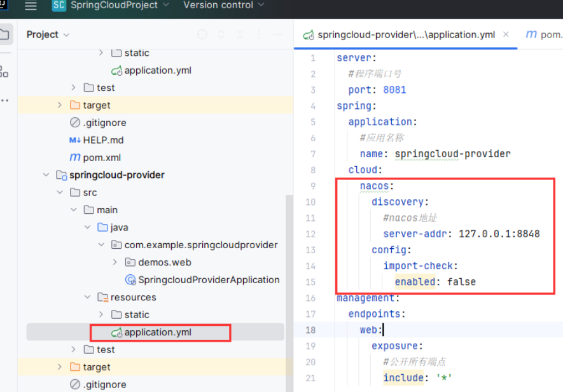Click the SC project badge icon

pyautogui.click(x=59, y=5)
